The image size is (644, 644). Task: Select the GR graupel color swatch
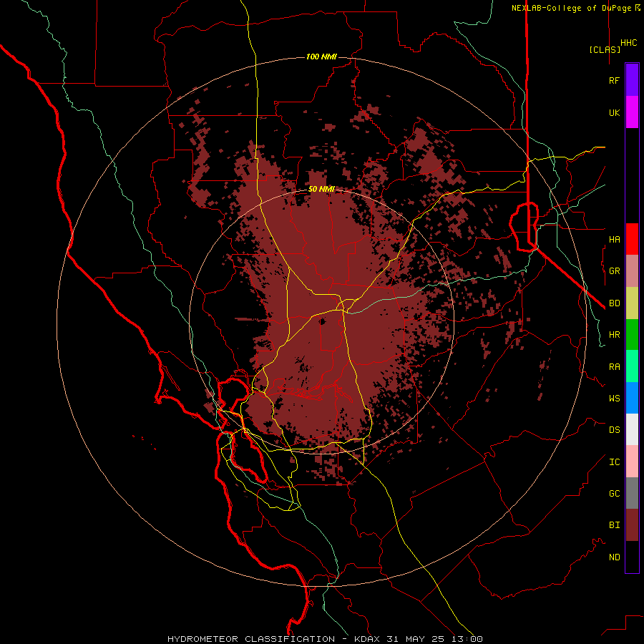pos(632,271)
